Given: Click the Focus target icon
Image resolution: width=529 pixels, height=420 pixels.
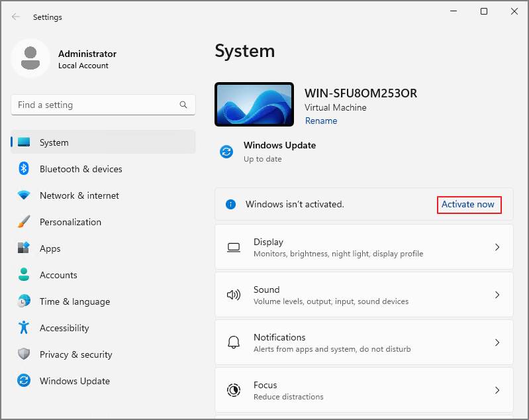Looking at the screenshot, I should click(234, 390).
